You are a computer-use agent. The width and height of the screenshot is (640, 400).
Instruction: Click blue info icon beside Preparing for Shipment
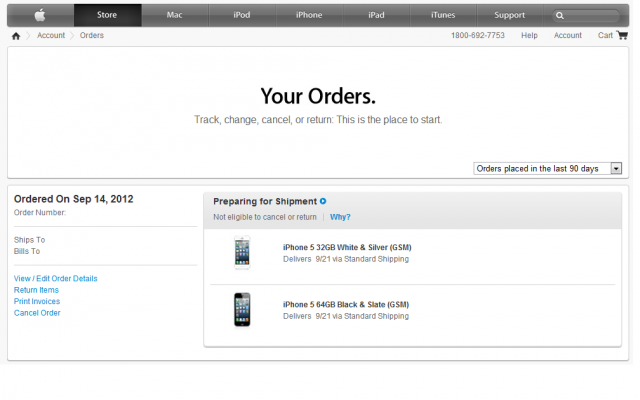(x=323, y=201)
